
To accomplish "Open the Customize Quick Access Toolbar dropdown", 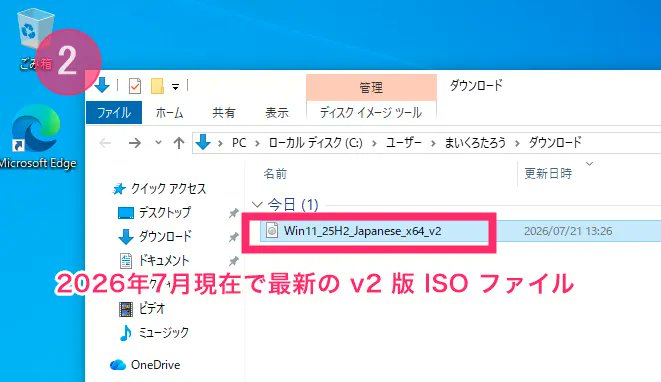I will [x=175, y=87].
